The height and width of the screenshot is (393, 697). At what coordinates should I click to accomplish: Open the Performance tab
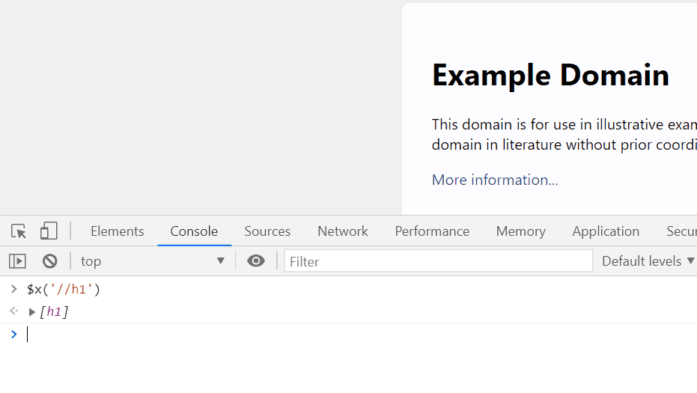[x=432, y=231]
